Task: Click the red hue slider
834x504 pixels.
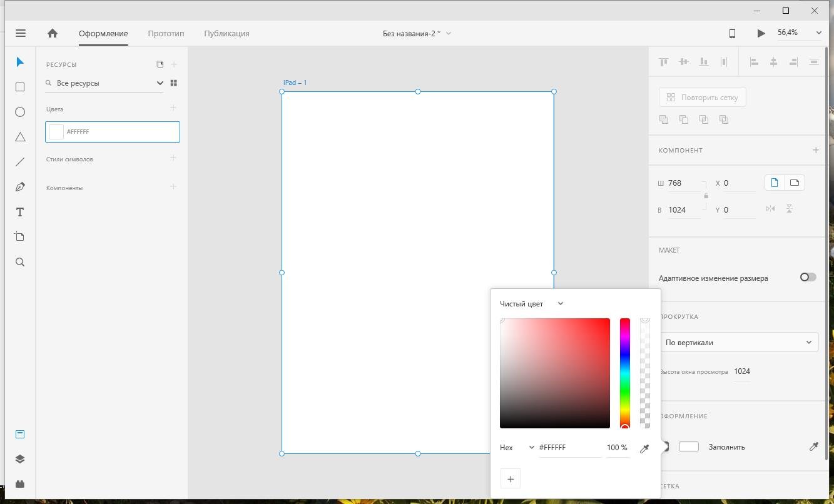Action: (625, 373)
